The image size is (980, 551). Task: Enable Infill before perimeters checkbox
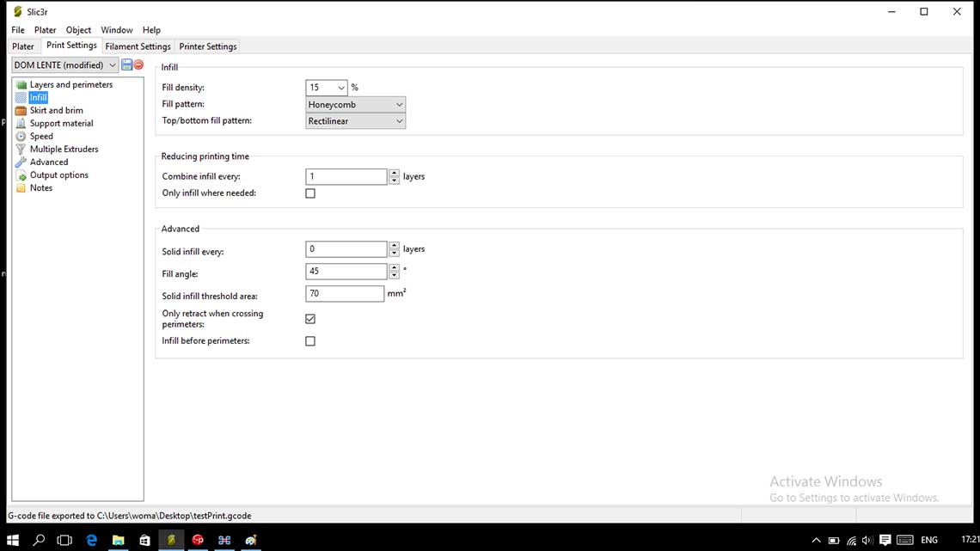[x=310, y=341]
